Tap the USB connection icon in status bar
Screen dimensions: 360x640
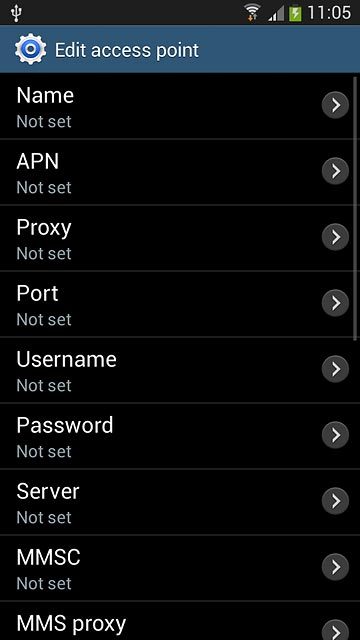point(16,13)
